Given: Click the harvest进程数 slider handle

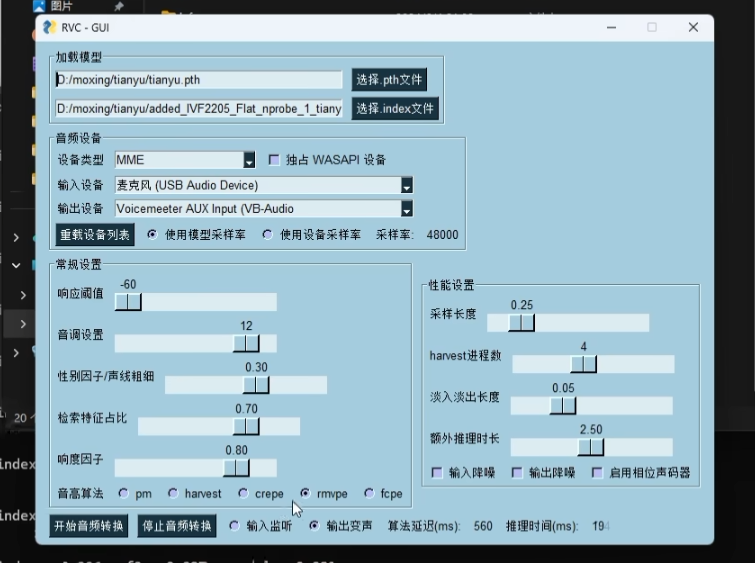Looking at the screenshot, I should (584, 364).
